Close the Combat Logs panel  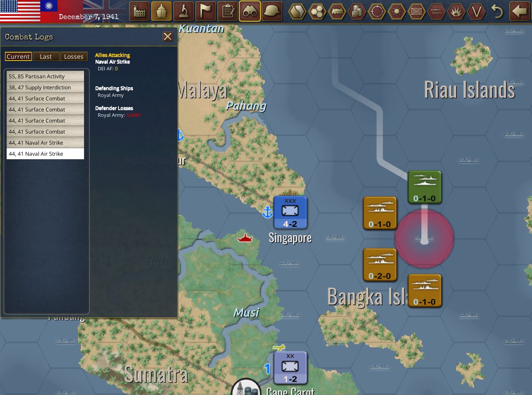168,37
